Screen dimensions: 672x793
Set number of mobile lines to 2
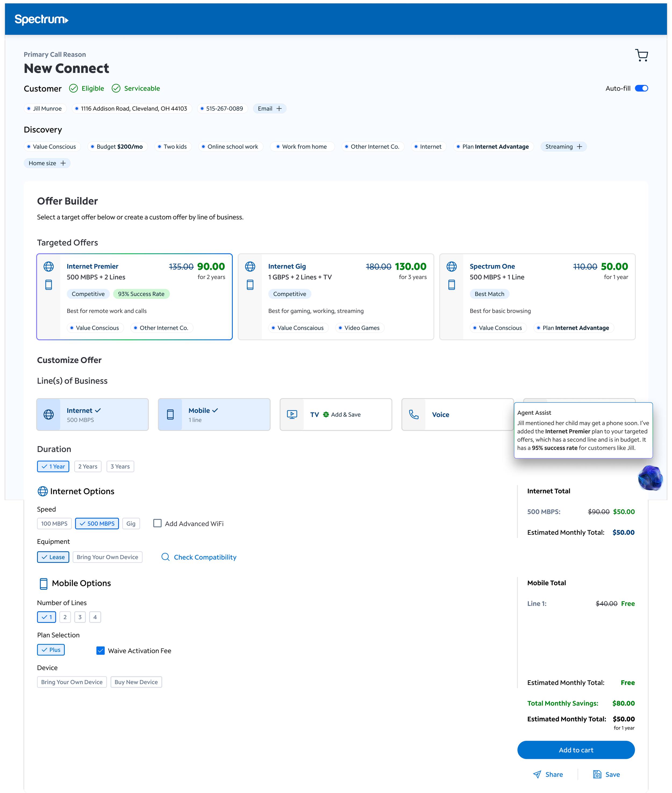(65, 617)
